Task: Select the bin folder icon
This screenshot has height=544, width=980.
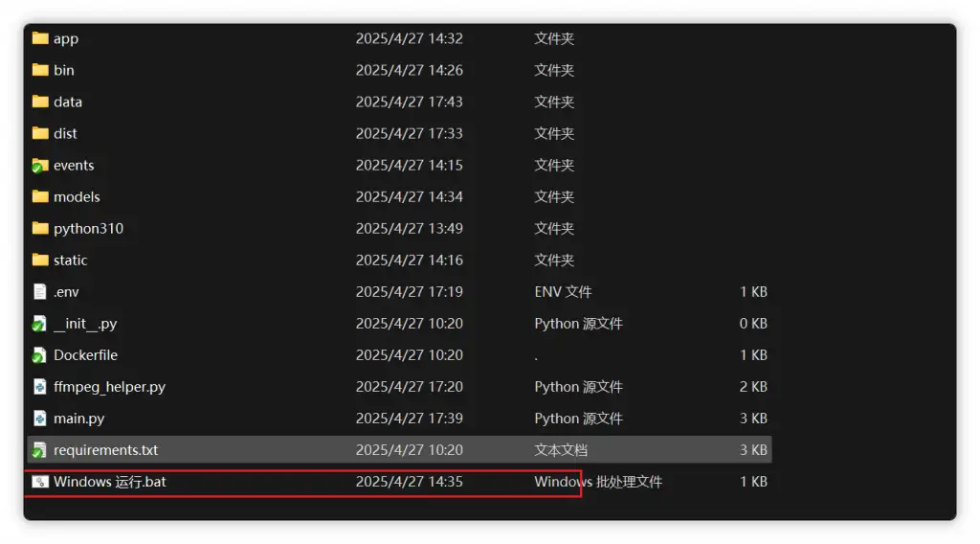Action: (39, 70)
